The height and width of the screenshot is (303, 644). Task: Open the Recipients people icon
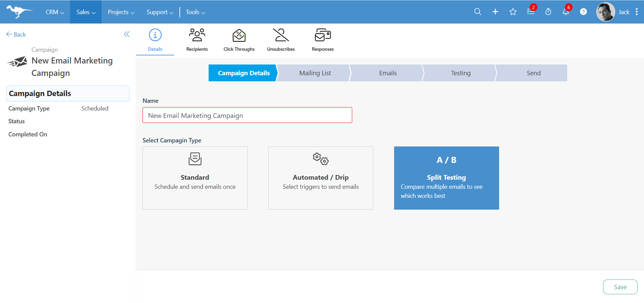click(x=197, y=35)
